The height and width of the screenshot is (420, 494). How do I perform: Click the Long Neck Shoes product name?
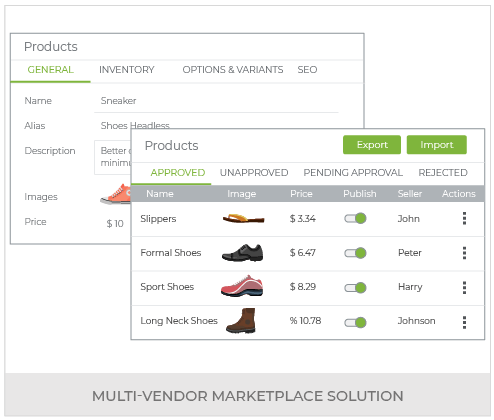179,321
